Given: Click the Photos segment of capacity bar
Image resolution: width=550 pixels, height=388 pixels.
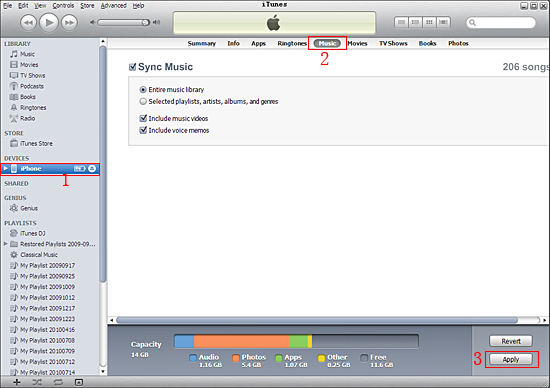Looking at the screenshot, I should pos(241,341).
